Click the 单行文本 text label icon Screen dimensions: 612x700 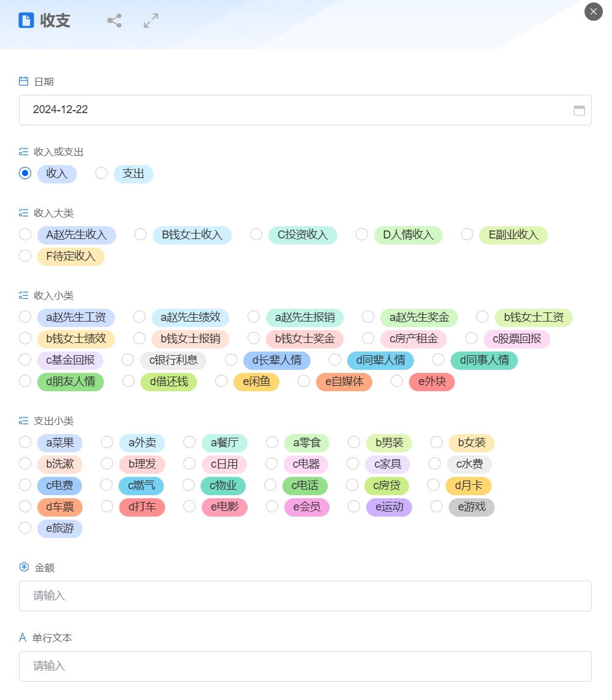click(23, 638)
